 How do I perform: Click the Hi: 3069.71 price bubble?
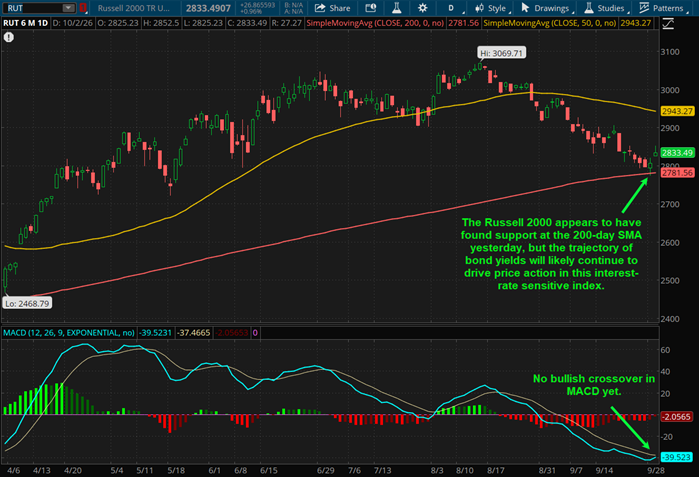pos(501,53)
